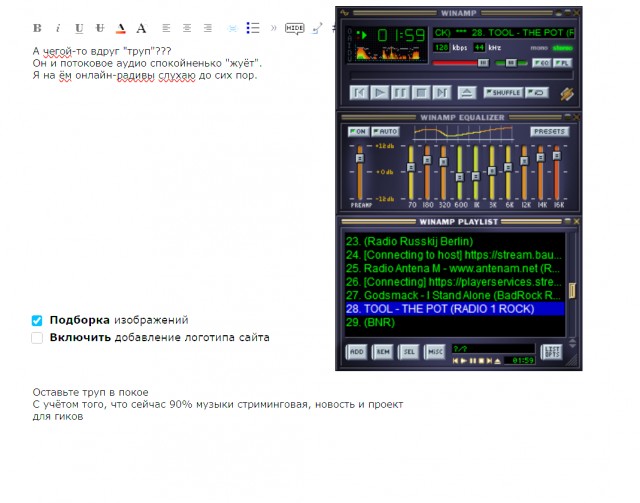The width and height of the screenshot is (640, 503).
Task: Center-align text in editor toolbar
Action: [x=187, y=28]
